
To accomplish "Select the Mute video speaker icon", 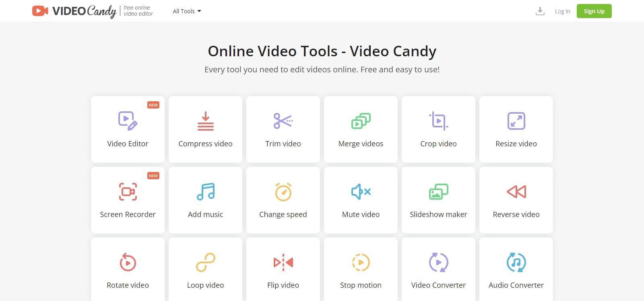I will click(x=361, y=192).
